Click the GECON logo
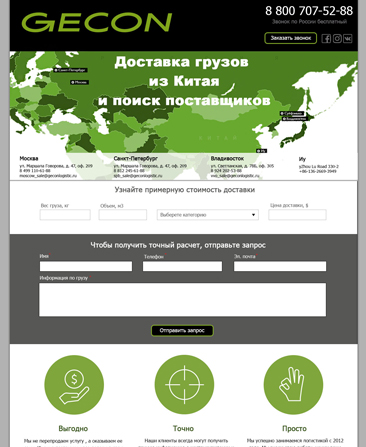 97,22
